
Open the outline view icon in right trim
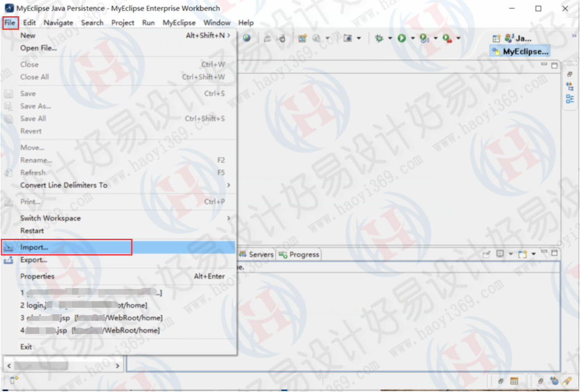point(570,99)
